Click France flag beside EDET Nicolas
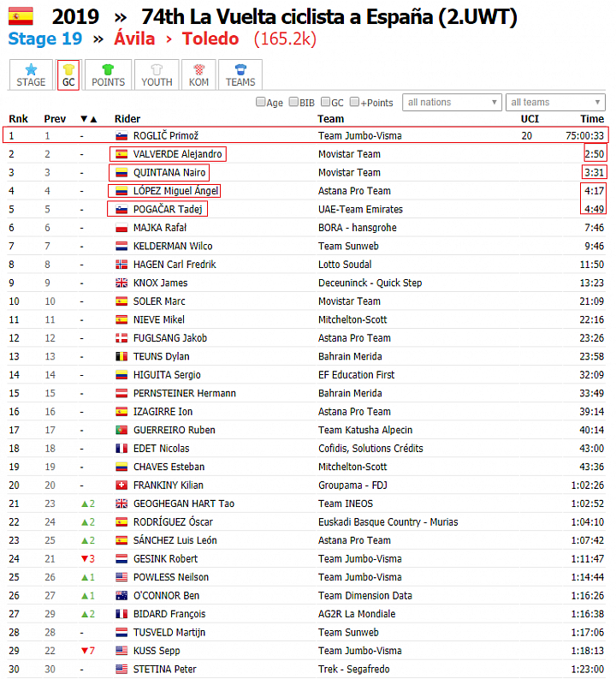This screenshot has width=616, height=679. tap(121, 449)
